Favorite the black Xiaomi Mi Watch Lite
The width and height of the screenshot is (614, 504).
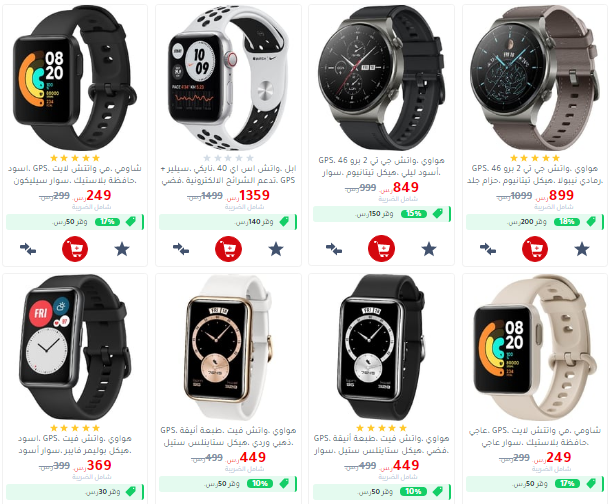click(x=122, y=249)
